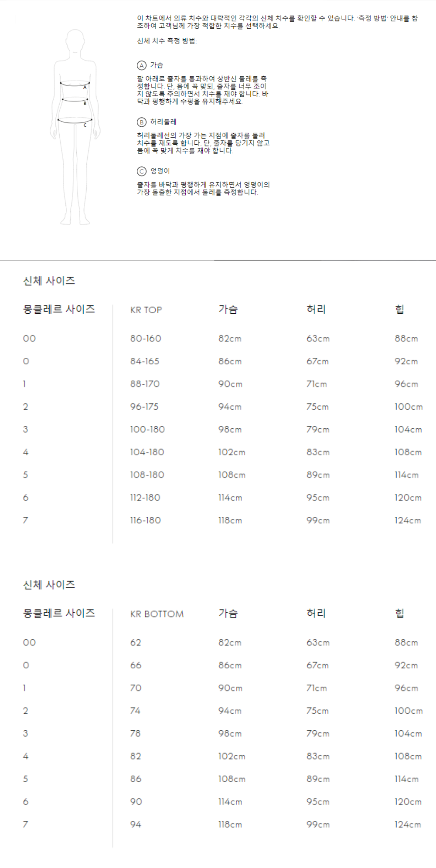Click size 00 in the KR BOTTOM table
Viewport: 436px width, 868px height.
click(x=29, y=642)
